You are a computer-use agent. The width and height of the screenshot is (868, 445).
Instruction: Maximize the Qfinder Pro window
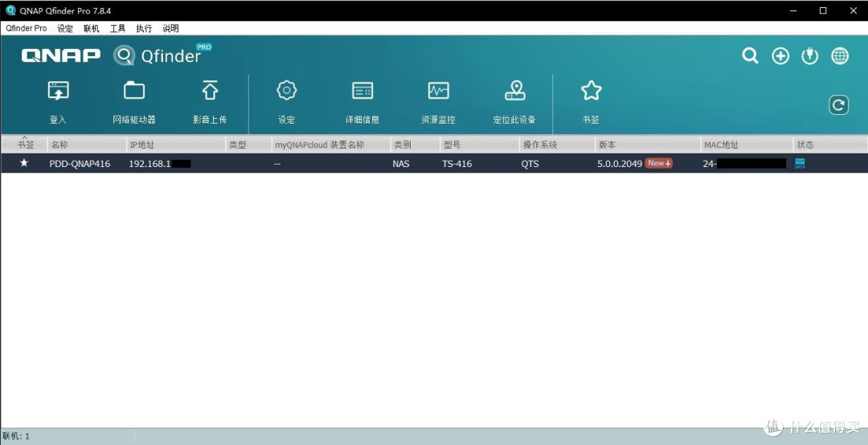click(x=823, y=10)
